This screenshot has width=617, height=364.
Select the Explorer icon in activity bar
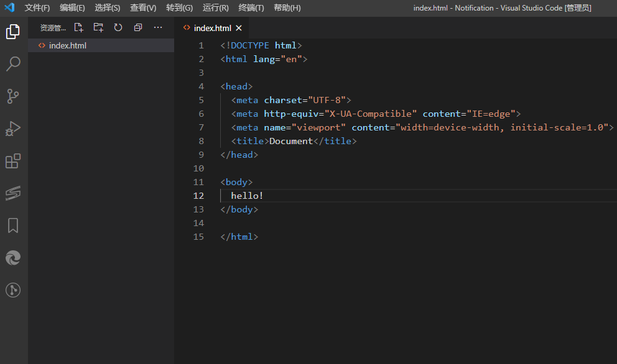coord(13,32)
